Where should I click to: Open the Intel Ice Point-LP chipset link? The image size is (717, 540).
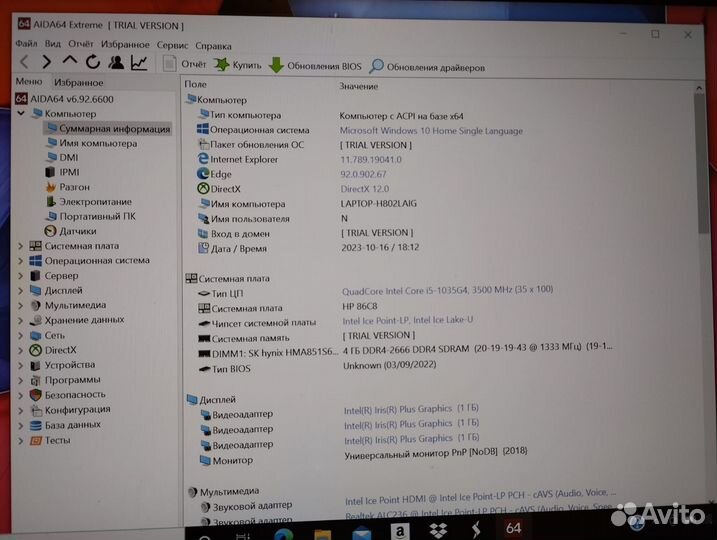[407, 320]
